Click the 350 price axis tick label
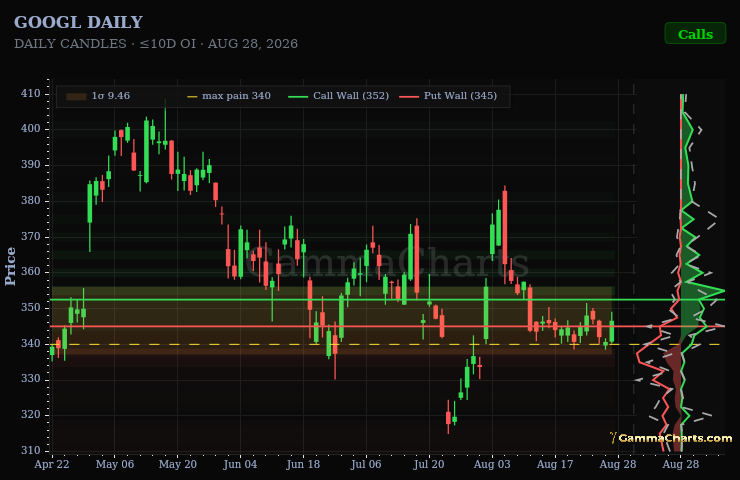 coord(30,308)
